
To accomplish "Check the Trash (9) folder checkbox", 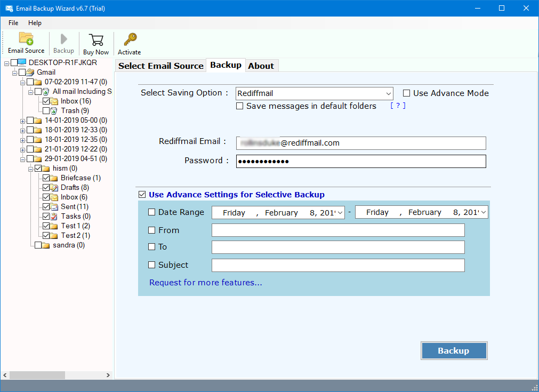I will 46,111.
